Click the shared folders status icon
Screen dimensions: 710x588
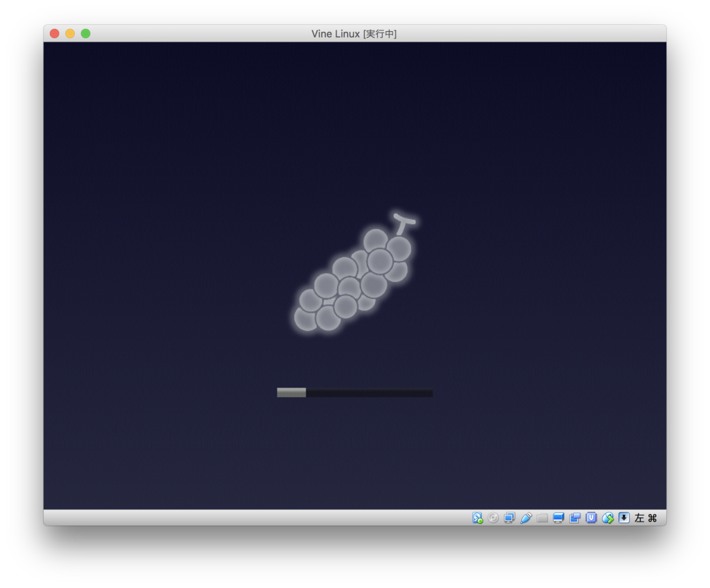coord(542,518)
